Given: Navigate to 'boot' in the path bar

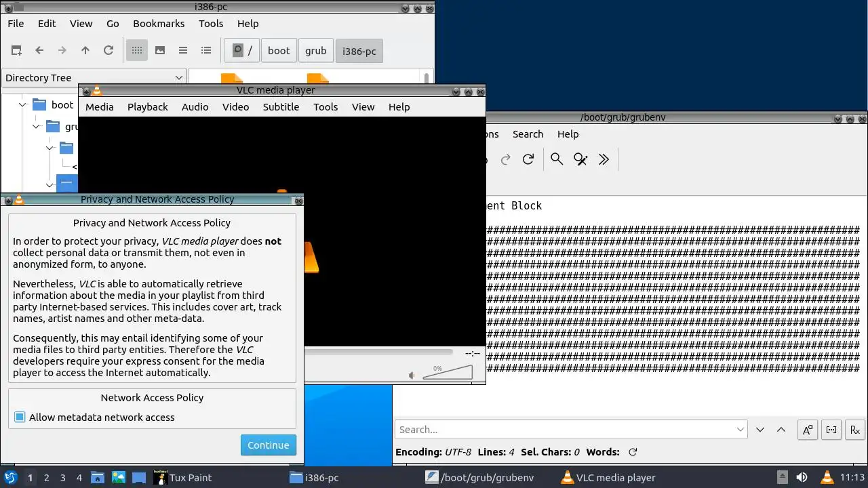Looking at the screenshot, I should 279,50.
